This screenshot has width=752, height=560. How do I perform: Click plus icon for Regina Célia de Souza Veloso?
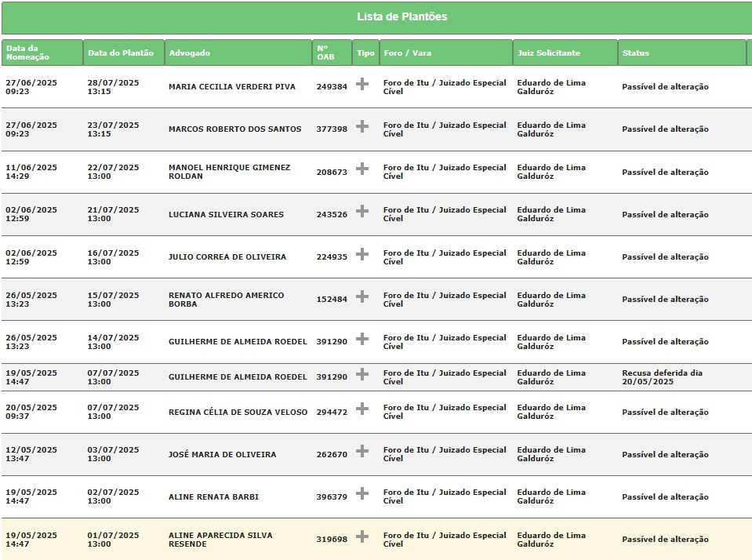362,409
